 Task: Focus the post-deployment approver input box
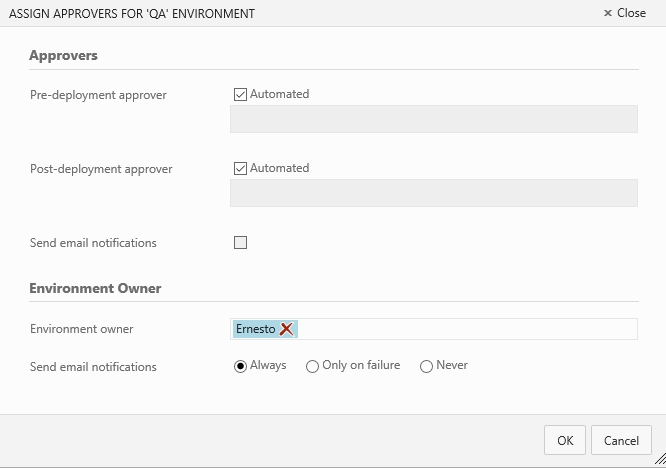coord(434,193)
